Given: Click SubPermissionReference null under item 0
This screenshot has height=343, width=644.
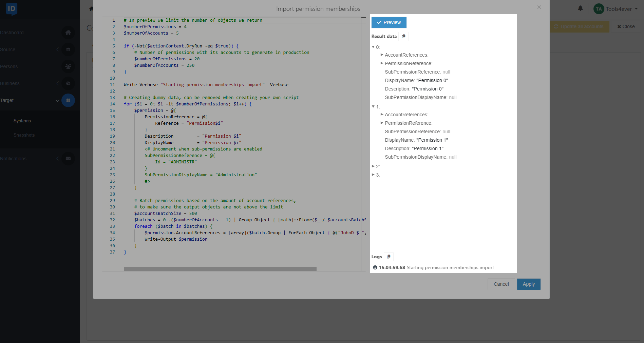Looking at the screenshot, I should 446,72.
